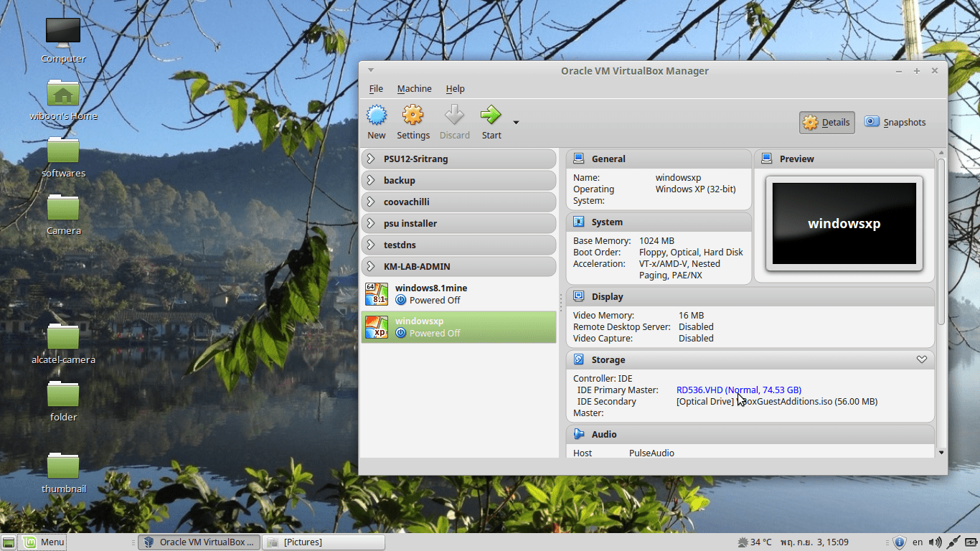This screenshot has height=551, width=980.
Task: Click the General section icon
Action: coord(578,159)
